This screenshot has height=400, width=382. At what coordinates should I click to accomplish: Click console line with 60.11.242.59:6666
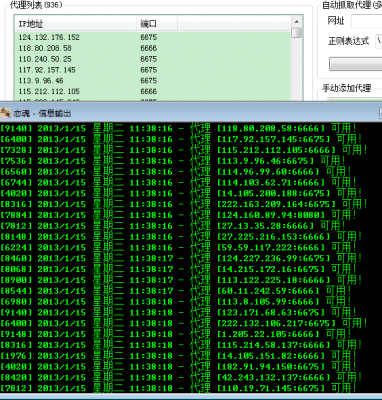coord(176,291)
